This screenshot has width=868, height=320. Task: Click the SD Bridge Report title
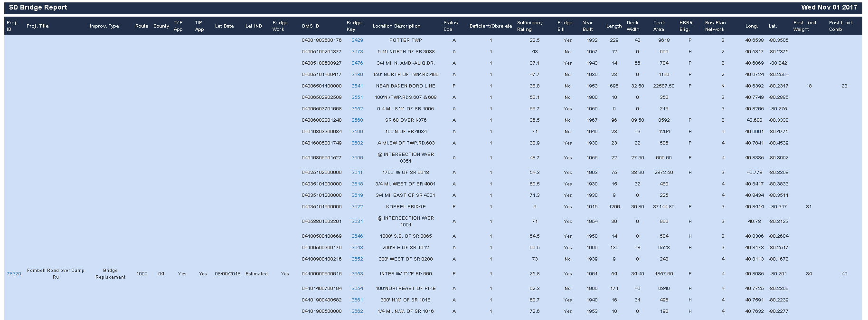tap(38, 8)
